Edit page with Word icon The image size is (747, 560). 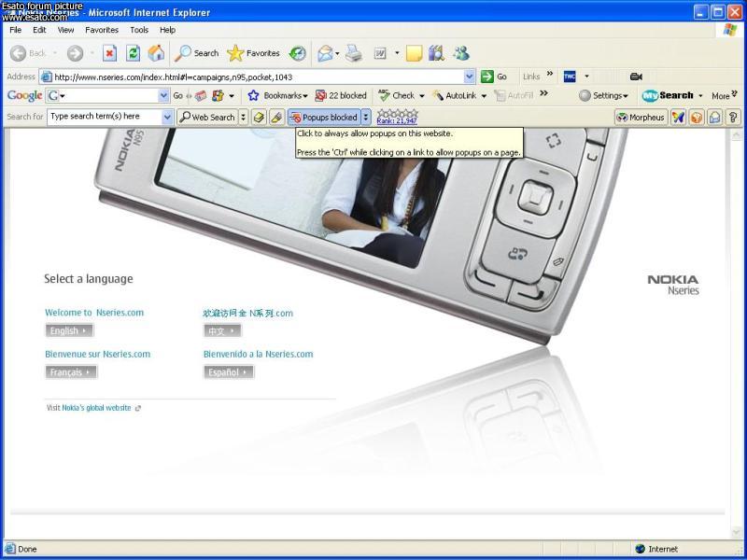pyautogui.click(x=380, y=53)
